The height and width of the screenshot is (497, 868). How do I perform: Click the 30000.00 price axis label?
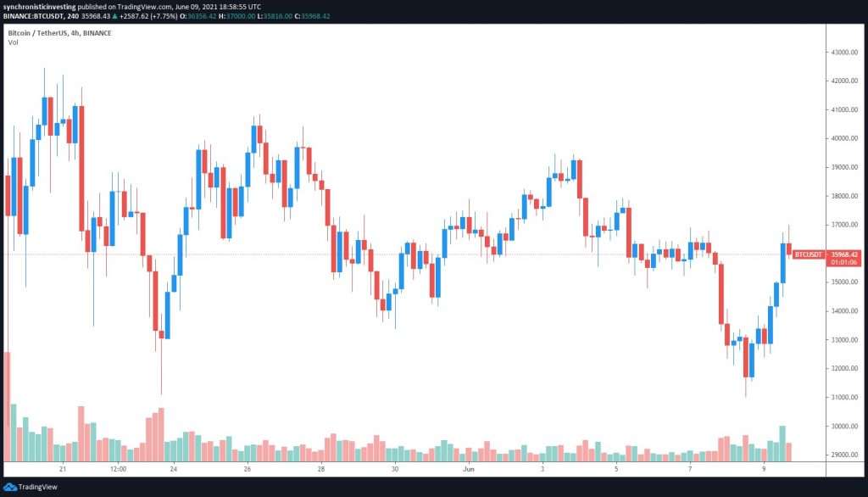pos(844,426)
